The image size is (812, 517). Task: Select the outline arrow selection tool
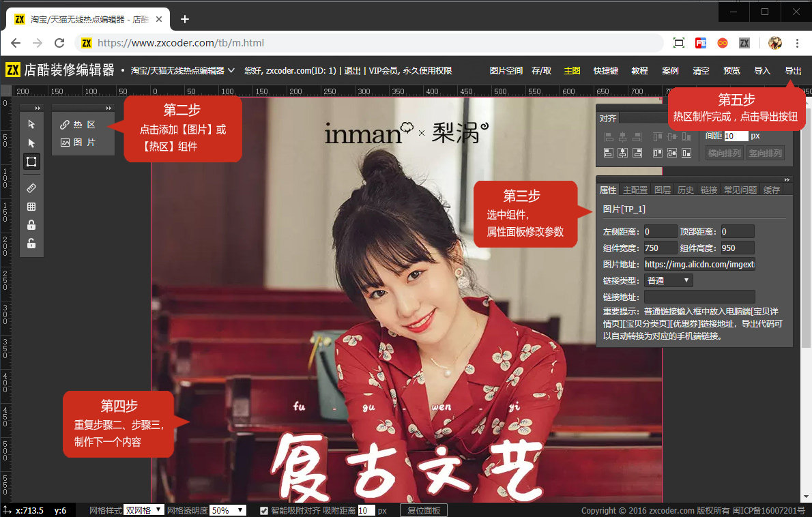pos(31,124)
